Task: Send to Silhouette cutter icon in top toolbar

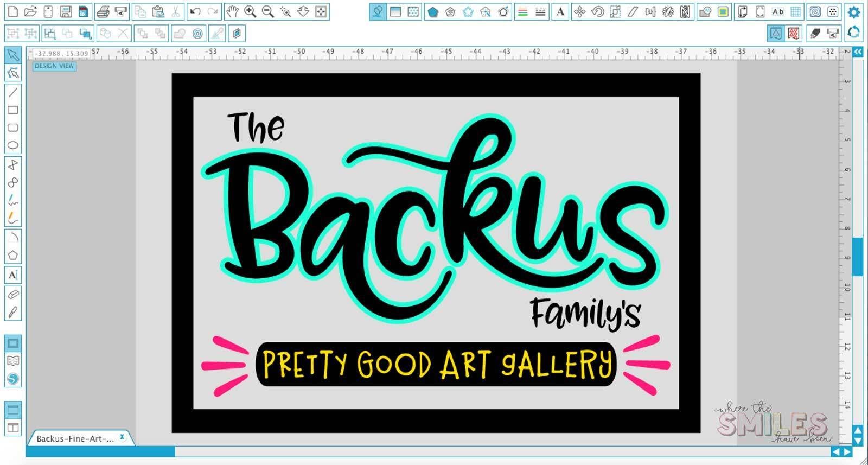Action: (x=120, y=11)
